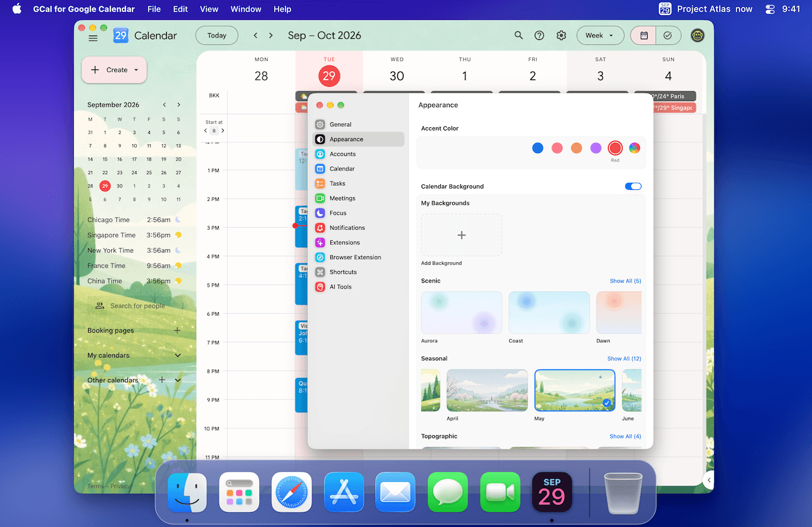
Task: Open the Shortcuts settings tab
Action: [359, 272]
